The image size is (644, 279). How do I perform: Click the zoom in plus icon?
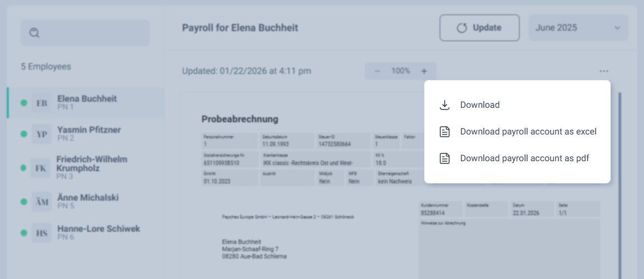tap(424, 71)
